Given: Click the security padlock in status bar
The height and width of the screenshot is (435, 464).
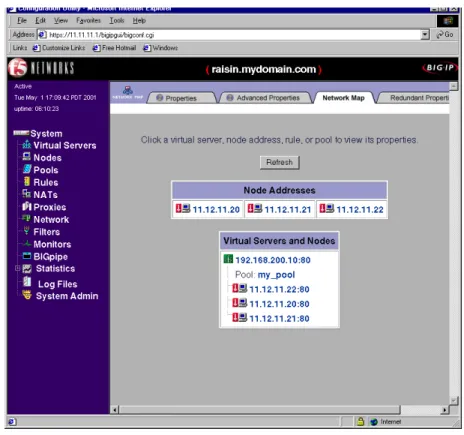Looking at the screenshot, I should pyautogui.click(x=360, y=421).
